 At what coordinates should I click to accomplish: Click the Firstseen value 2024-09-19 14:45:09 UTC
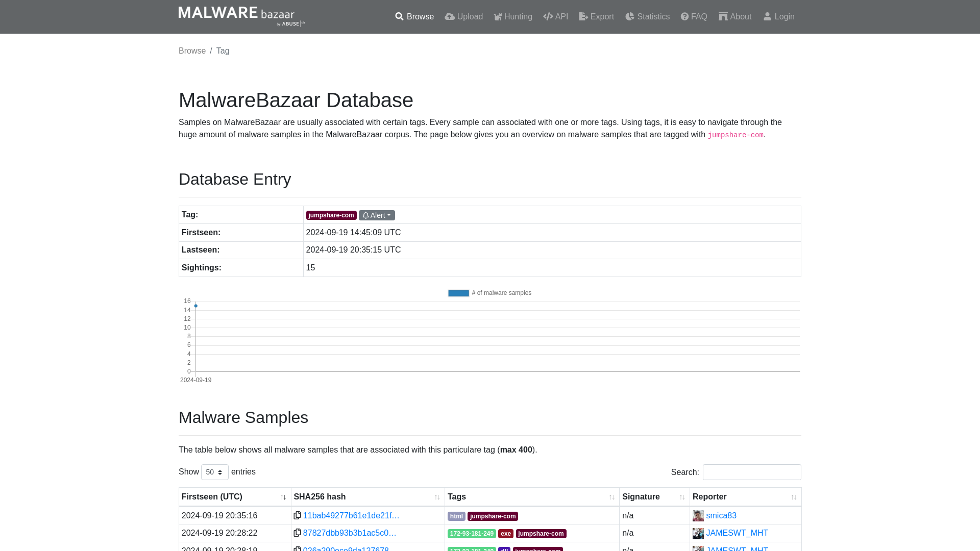coord(353,233)
